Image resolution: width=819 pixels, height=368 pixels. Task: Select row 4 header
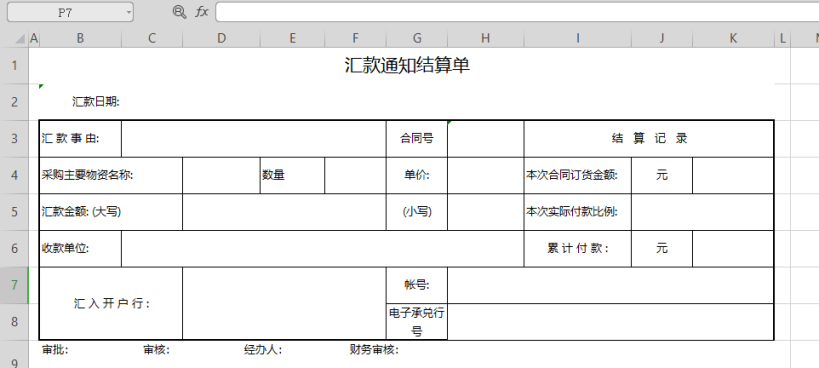point(14,175)
